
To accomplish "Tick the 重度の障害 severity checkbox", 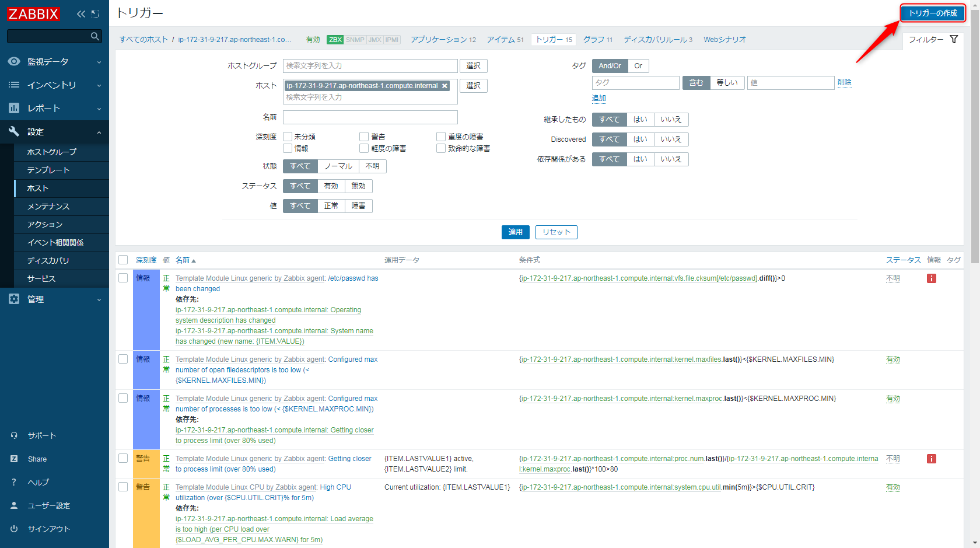I will [441, 137].
